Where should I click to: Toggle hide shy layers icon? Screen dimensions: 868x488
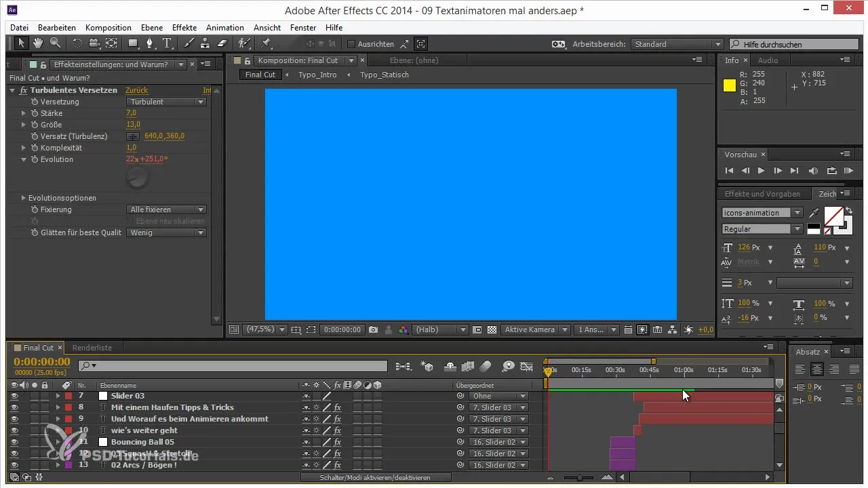(450, 366)
